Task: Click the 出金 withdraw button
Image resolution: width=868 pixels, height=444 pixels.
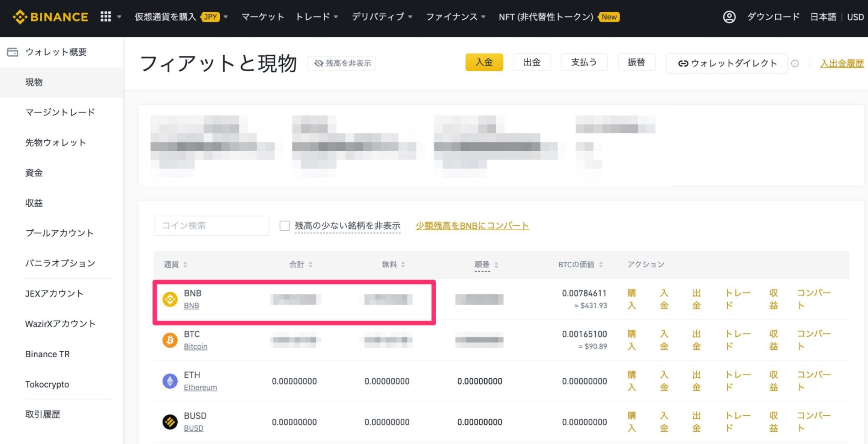Action: [x=532, y=62]
